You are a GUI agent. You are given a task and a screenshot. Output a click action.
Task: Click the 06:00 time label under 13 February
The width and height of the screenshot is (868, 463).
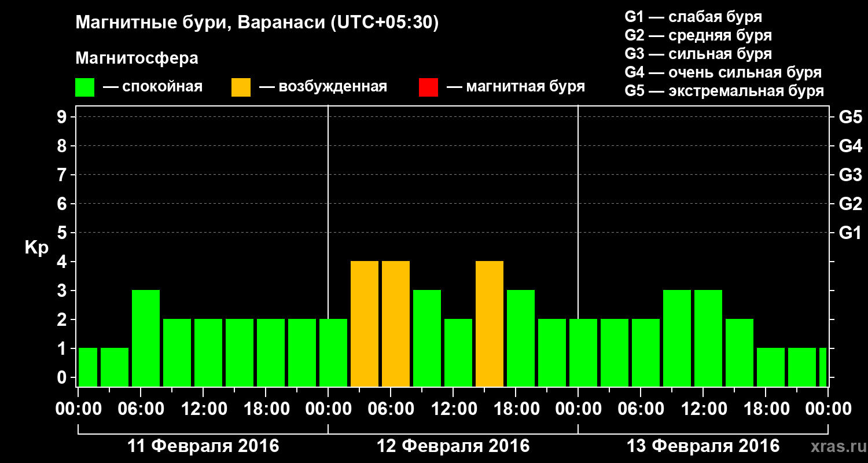coord(641,409)
